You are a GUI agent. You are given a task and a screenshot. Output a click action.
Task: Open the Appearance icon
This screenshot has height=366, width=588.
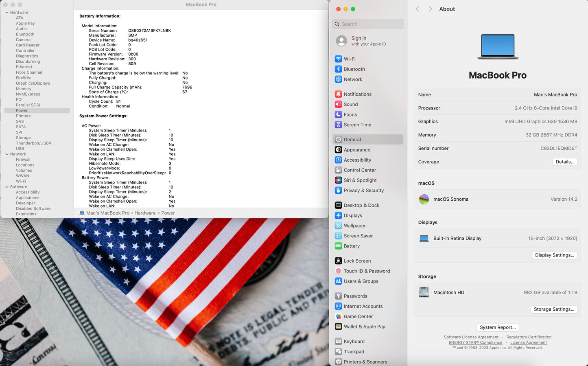point(338,150)
